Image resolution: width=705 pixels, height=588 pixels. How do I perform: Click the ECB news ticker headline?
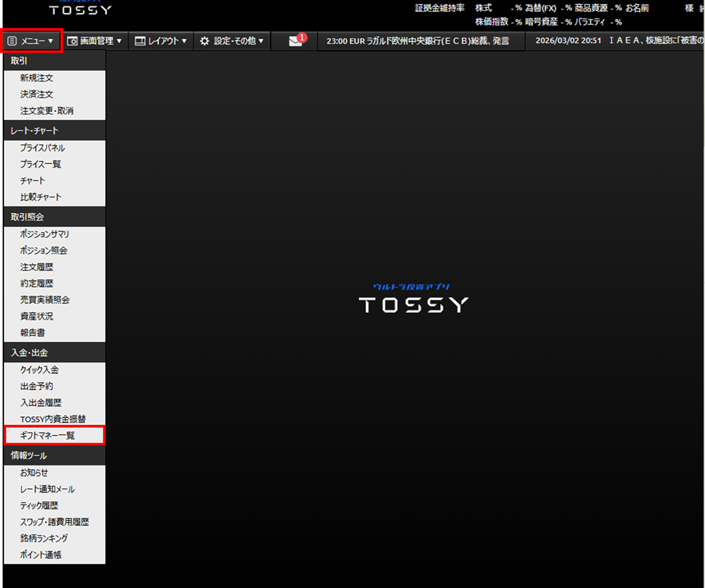click(x=418, y=41)
